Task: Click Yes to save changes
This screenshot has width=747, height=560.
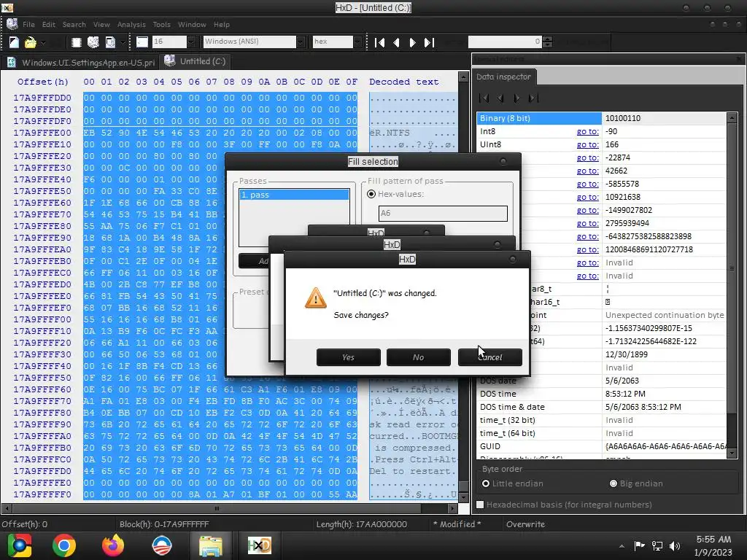Action: click(x=348, y=357)
